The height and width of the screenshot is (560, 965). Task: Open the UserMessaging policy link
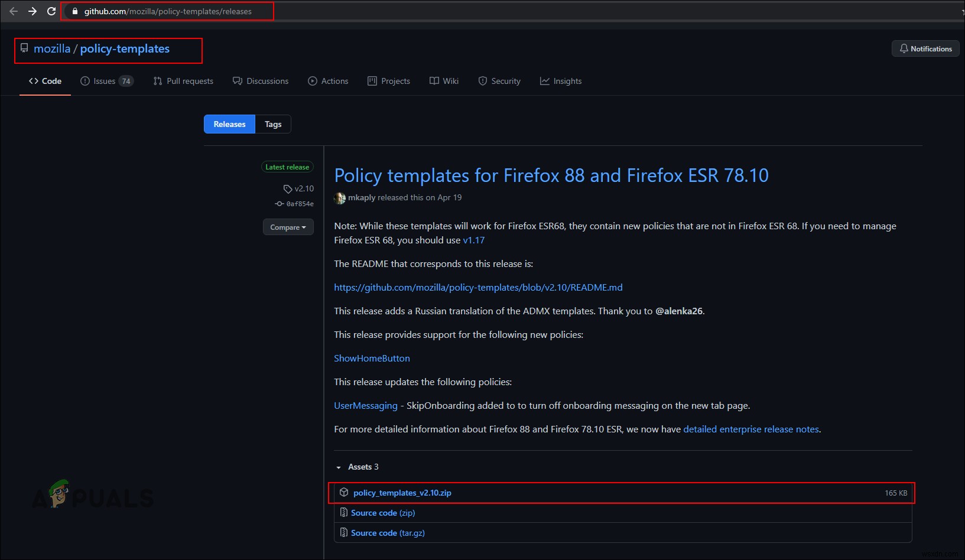(x=366, y=405)
